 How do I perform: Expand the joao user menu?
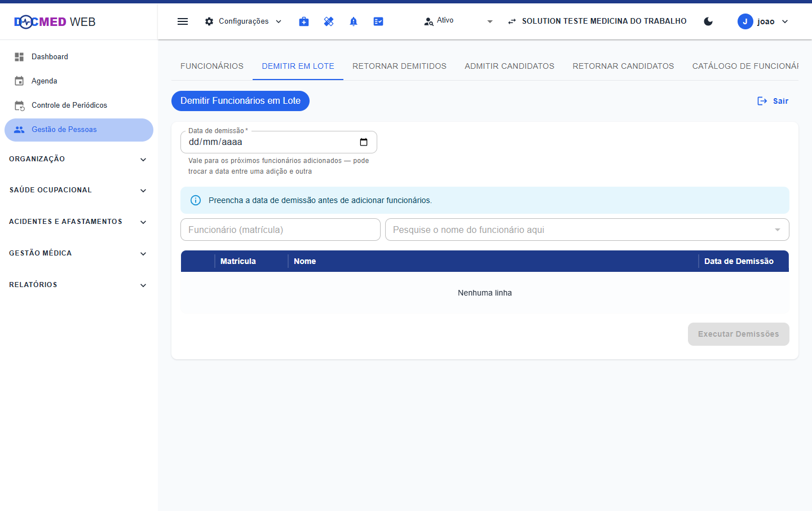[763, 21]
